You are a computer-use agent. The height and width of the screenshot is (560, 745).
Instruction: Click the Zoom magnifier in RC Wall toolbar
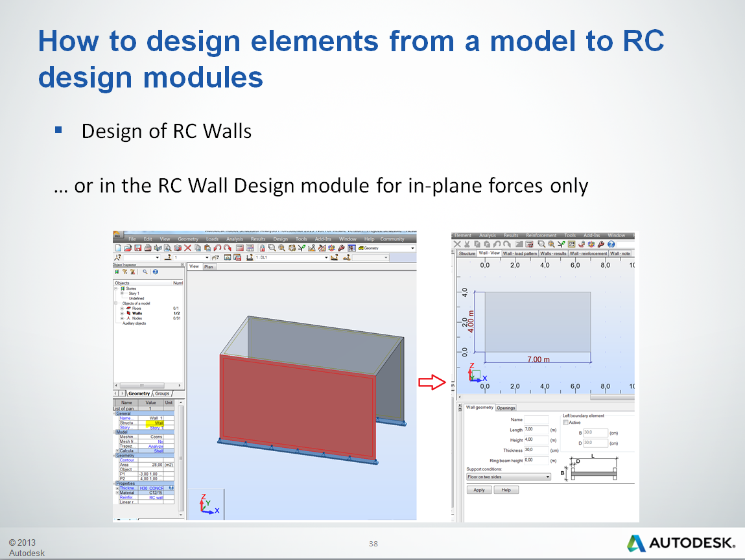(541, 244)
